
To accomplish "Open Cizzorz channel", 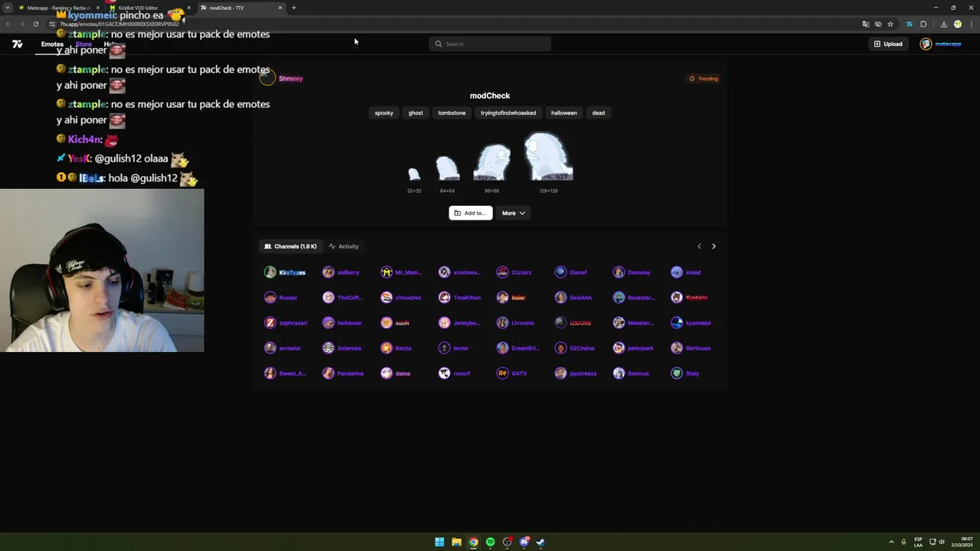I will [x=514, y=272].
